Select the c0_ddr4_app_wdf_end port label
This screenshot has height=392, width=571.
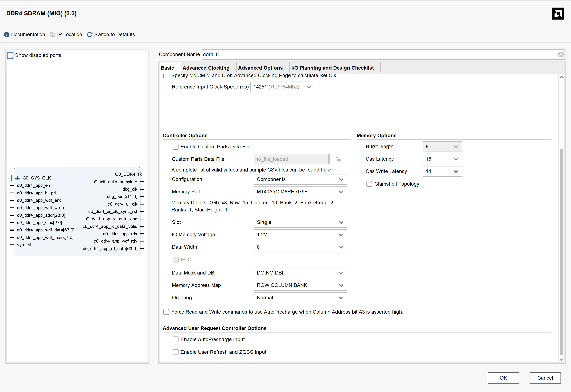39,201
